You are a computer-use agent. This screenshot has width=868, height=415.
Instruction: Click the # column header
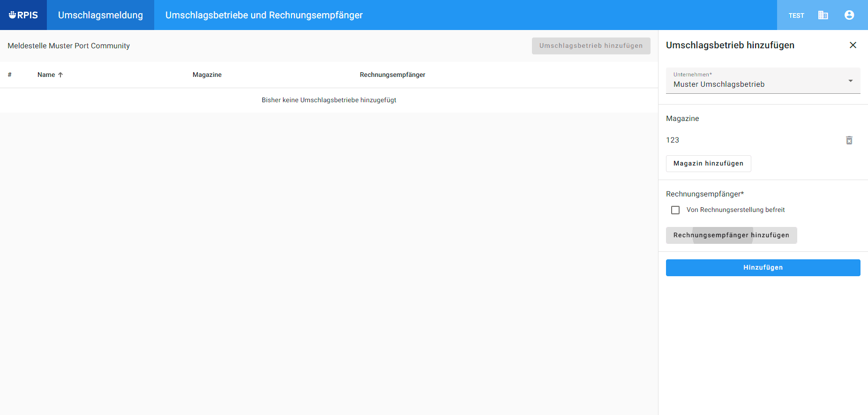point(9,75)
